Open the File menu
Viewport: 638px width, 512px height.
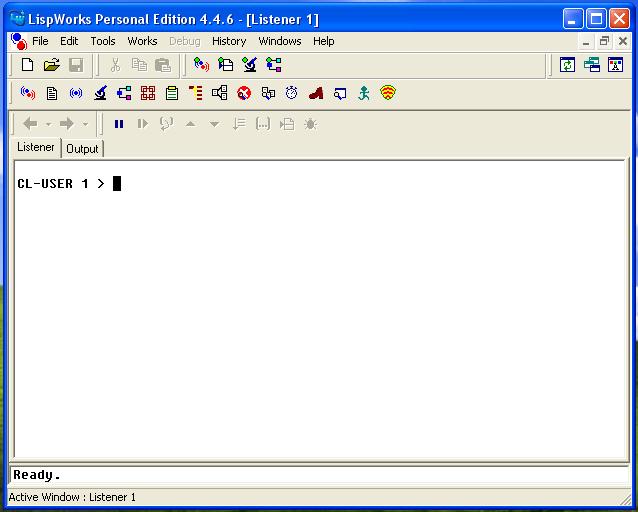tap(40, 41)
